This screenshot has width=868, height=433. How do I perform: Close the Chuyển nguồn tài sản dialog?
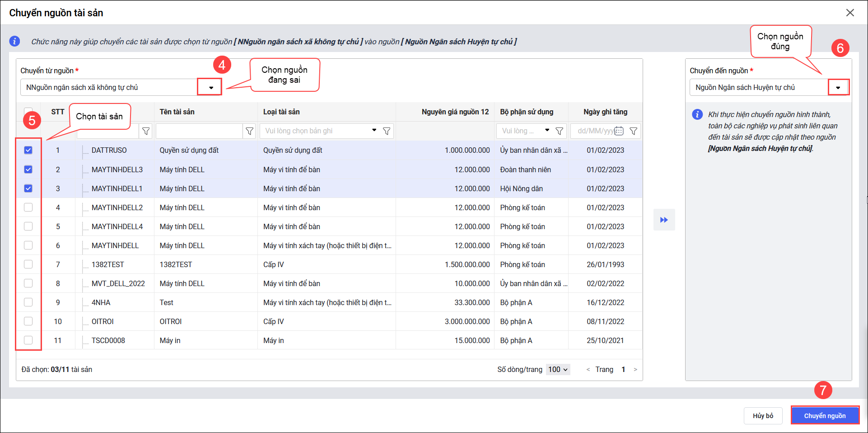[x=850, y=13]
